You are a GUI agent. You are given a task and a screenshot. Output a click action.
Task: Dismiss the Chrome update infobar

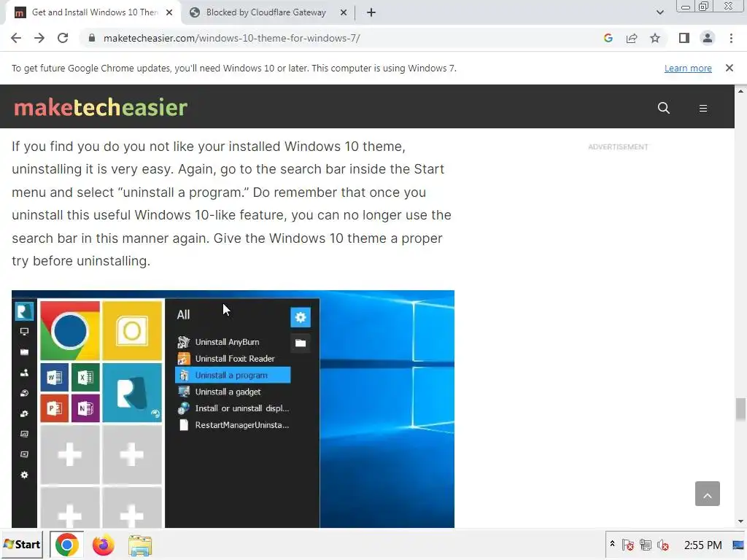[x=729, y=68]
